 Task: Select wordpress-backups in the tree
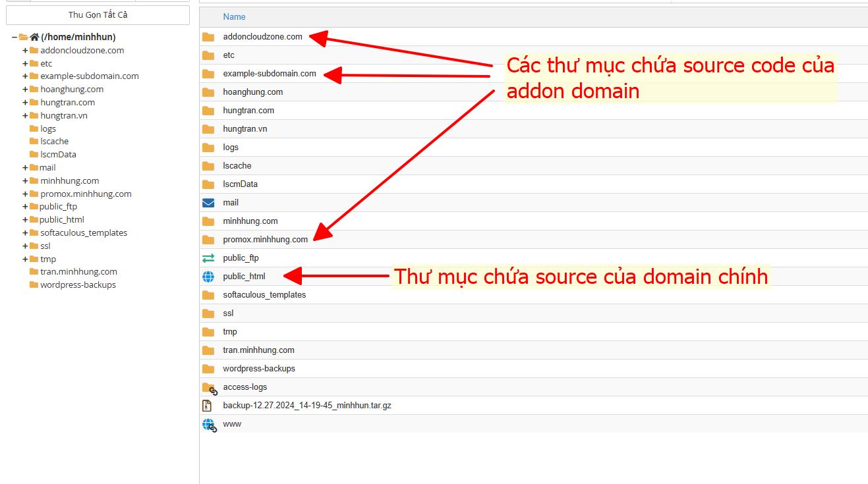click(78, 285)
